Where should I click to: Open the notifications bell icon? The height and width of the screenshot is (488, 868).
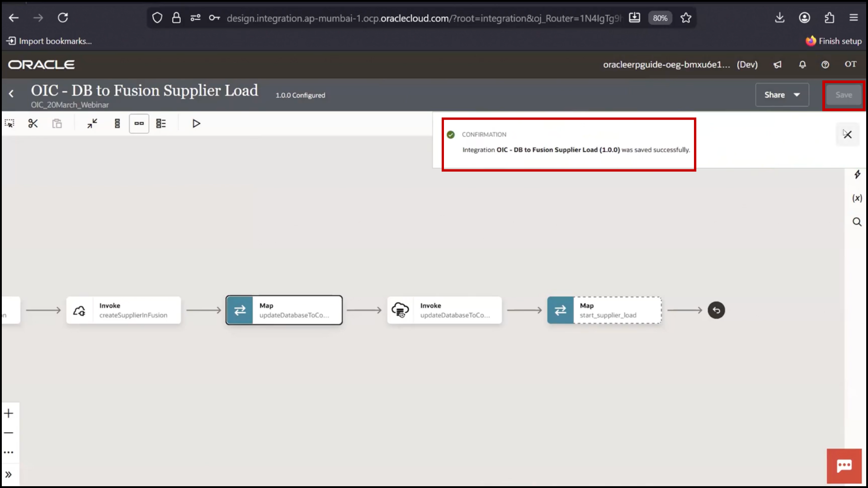pos(802,65)
